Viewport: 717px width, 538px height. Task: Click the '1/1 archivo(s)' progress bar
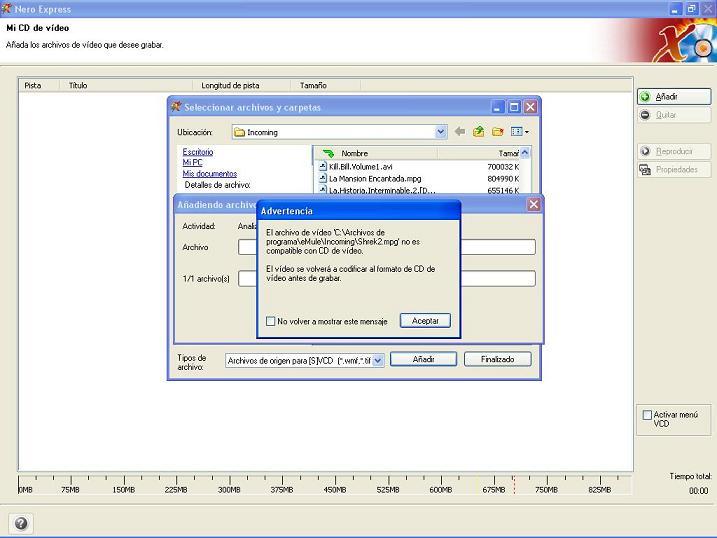(386, 278)
